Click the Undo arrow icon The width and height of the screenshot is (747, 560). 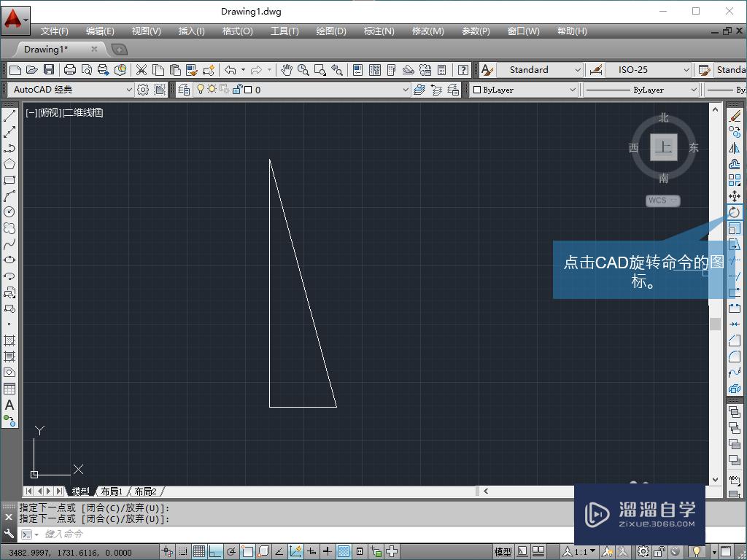(231, 70)
